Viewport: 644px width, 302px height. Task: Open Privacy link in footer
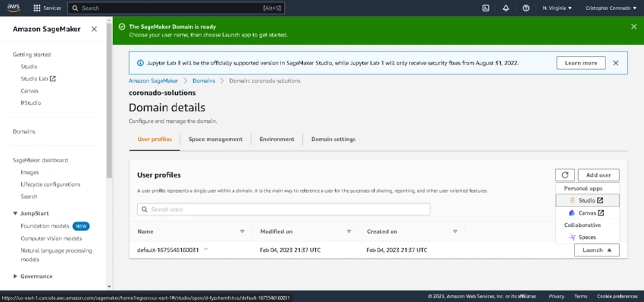556,296
